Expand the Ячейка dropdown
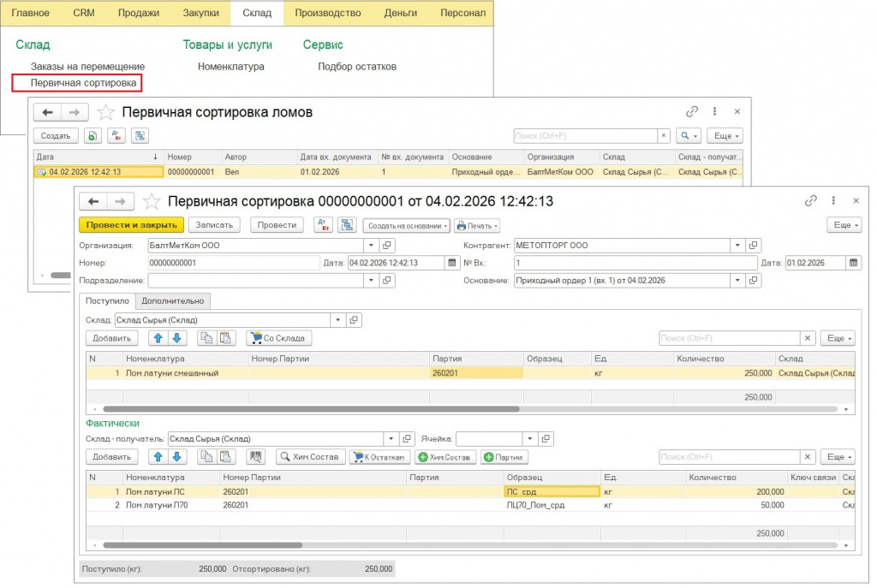Image resolution: width=877 pixels, height=588 pixels. point(529,439)
